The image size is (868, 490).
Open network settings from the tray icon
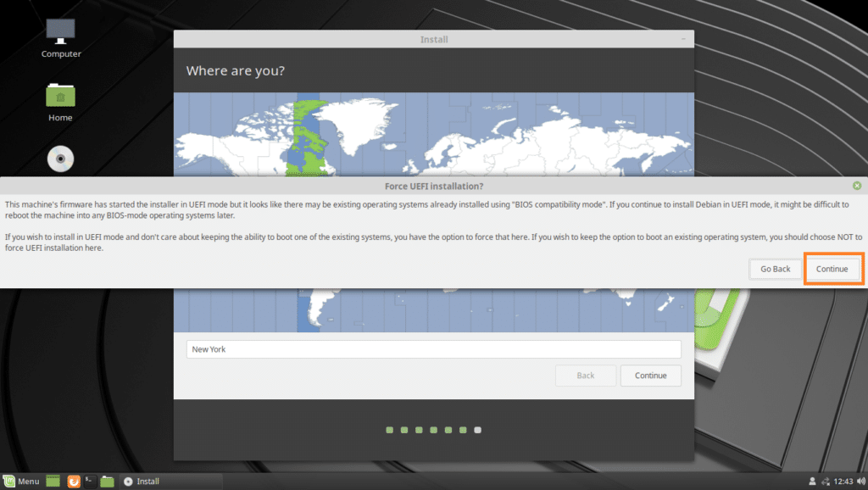(826, 481)
